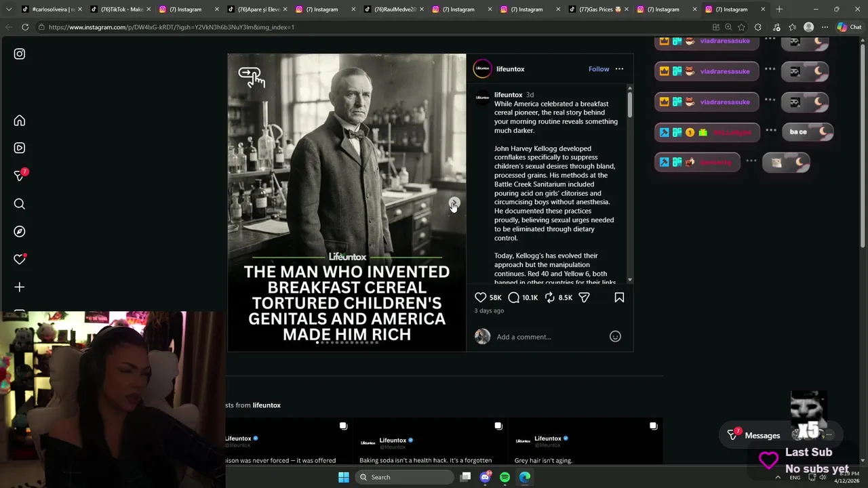868x488 pixels.
Task: Switch to the (76)RaulMedve20 tab
Action: click(393, 9)
